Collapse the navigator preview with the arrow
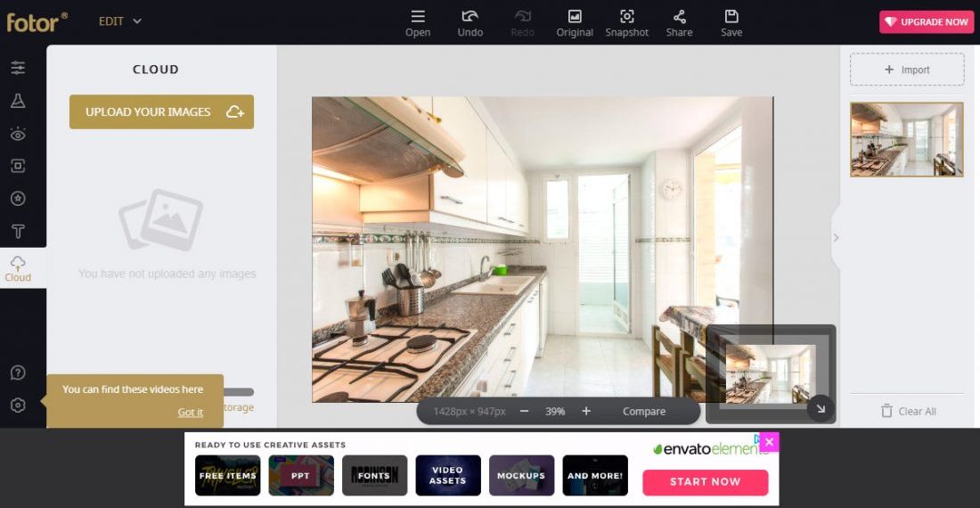The image size is (980, 508). pos(821,409)
